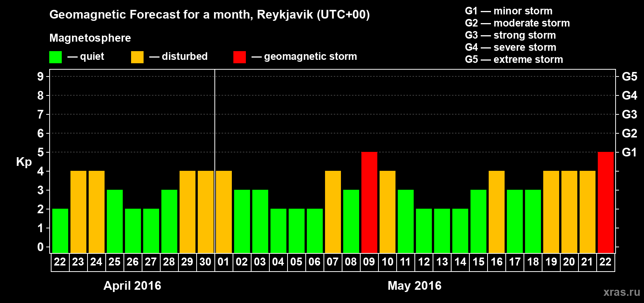644x303 pixels.
Task: Click the G4 label on right axis
Action: click(x=630, y=95)
